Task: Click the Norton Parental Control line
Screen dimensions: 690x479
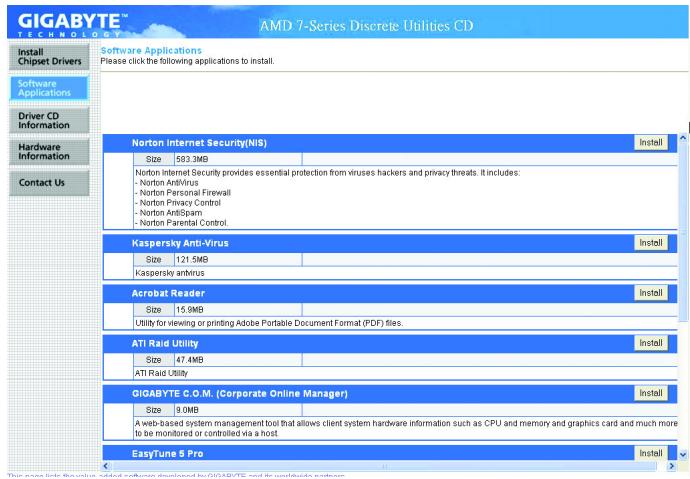Action: click(x=181, y=223)
